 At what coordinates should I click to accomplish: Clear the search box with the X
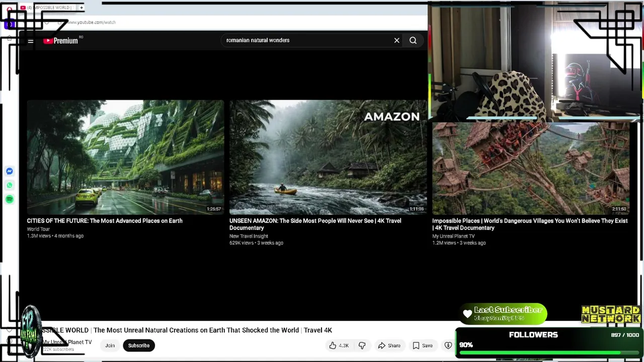click(397, 40)
